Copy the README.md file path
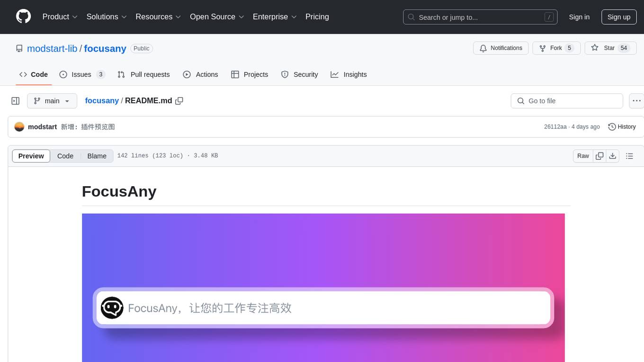The image size is (644, 362). coord(179,101)
